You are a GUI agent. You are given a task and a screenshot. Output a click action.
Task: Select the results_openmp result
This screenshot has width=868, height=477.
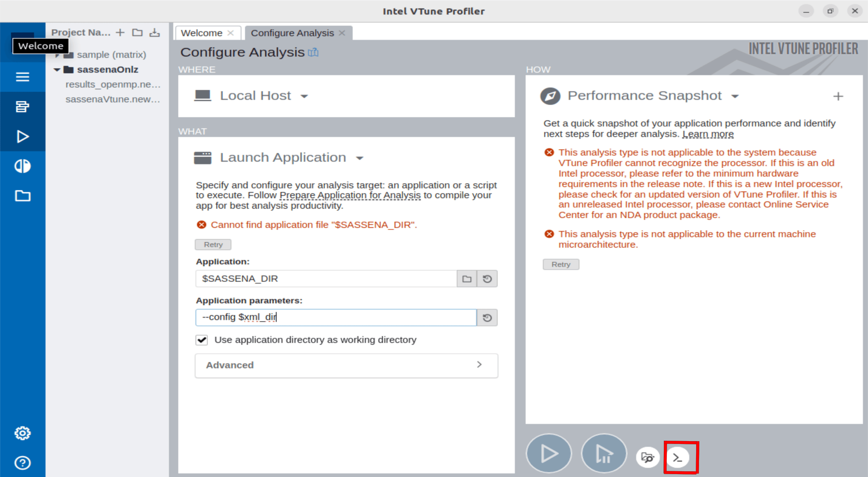tap(113, 84)
